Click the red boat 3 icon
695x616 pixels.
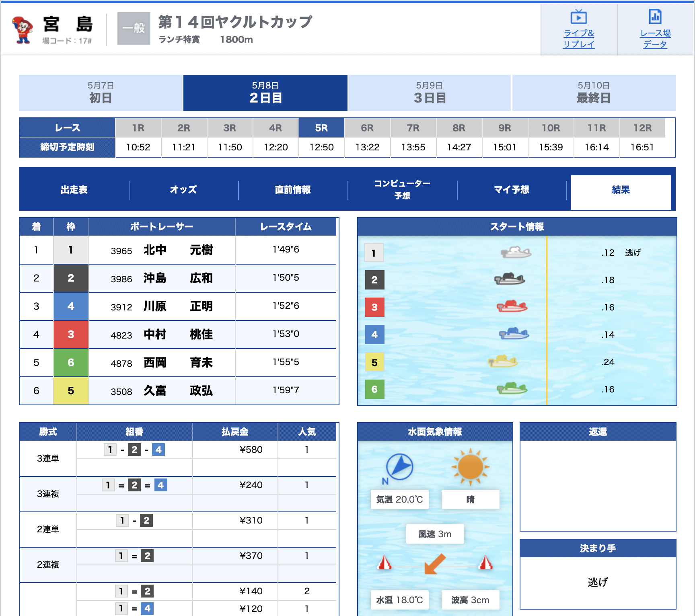[x=512, y=307]
